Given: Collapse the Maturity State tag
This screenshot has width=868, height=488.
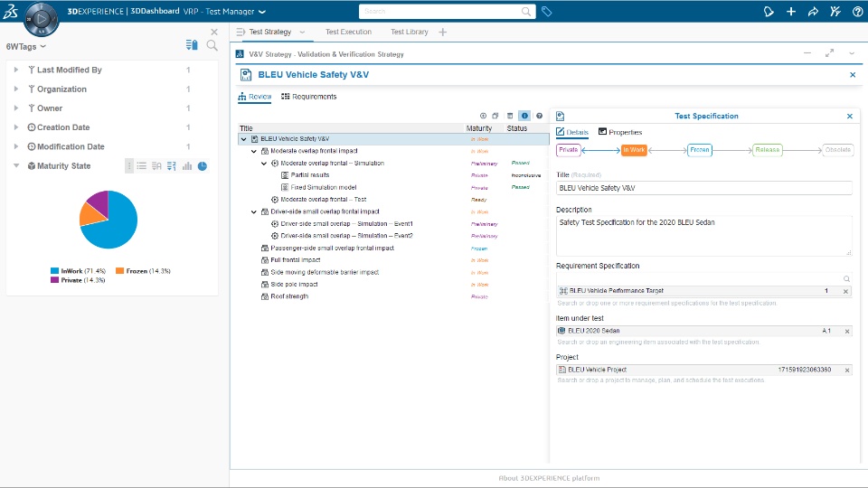Looking at the screenshot, I should [x=16, y=165].
